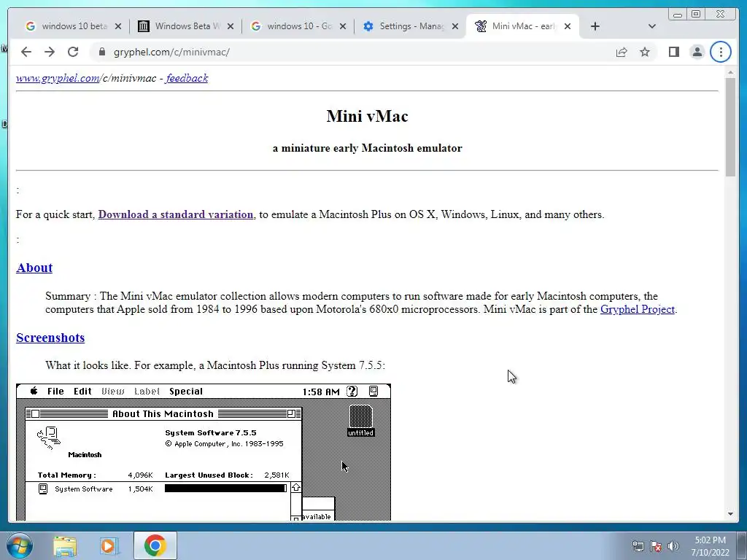Image resolution: width=747 pixels, height=560 pixels.
Task: Open the Chrome profile menu
Action: (697, 52)
